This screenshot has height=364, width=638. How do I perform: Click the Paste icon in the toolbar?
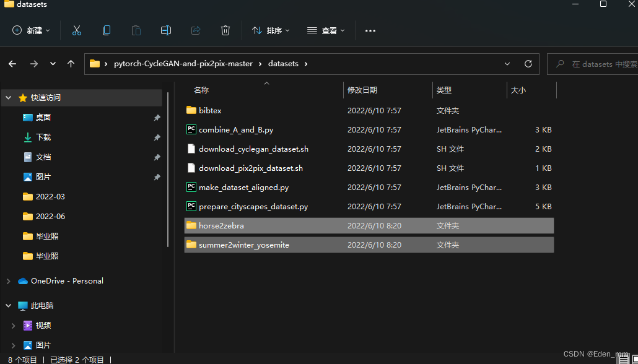point(136,30)
